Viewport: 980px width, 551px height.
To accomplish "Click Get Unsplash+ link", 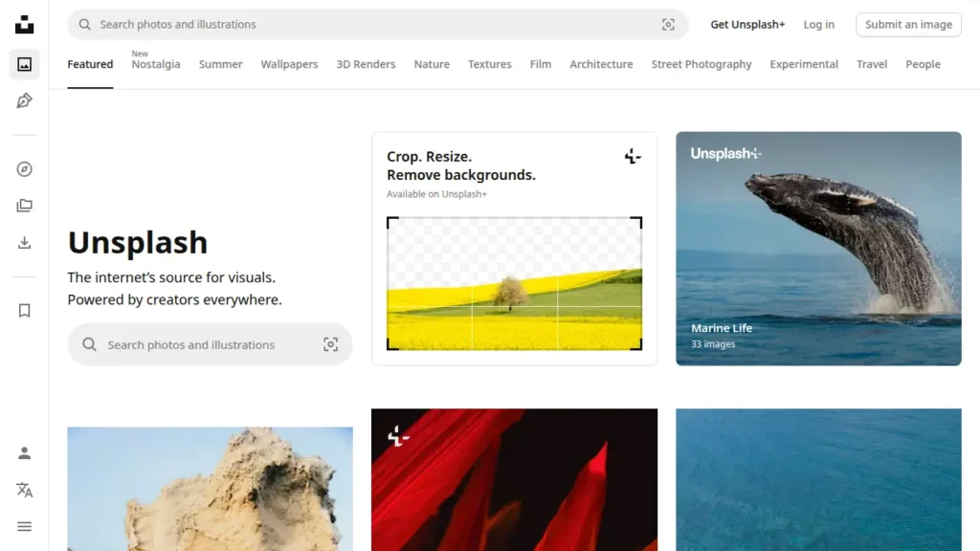I will click(x=747, y=24).
